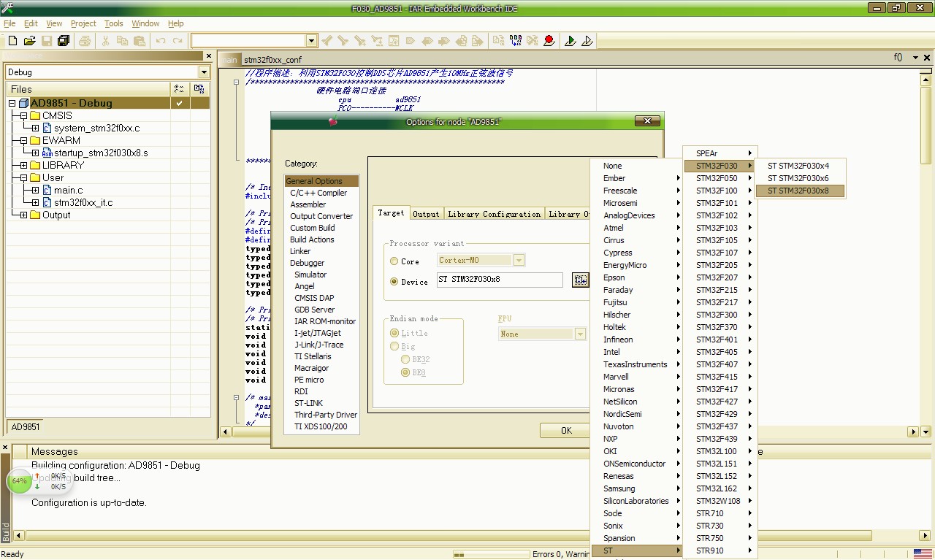
Task: Open device selection list button beside Device field
Action: (580, 280)
